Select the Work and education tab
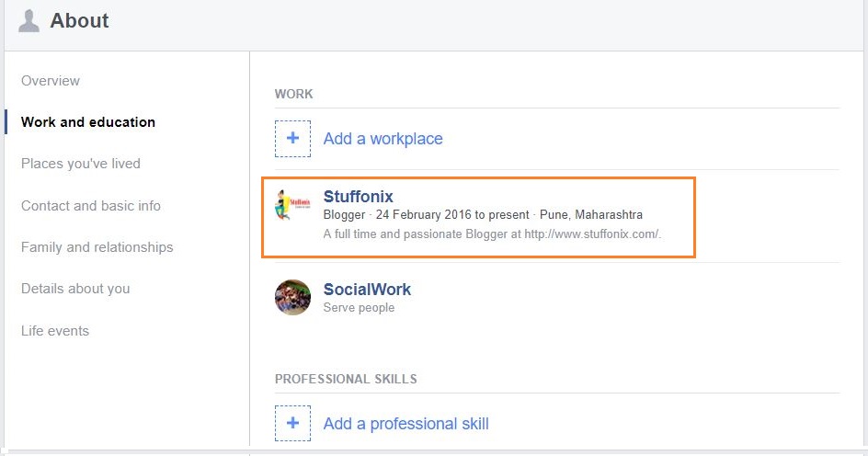 (x=88, y=122)
